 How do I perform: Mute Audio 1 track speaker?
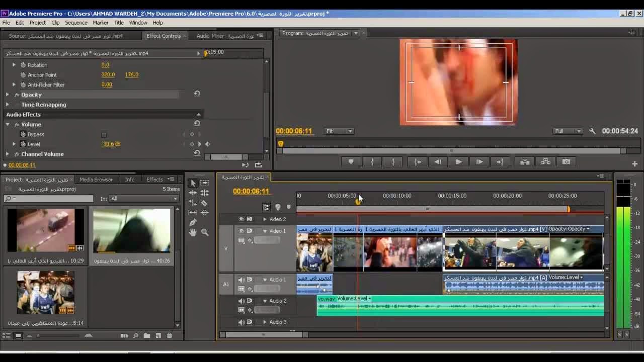tap(241, 280)
